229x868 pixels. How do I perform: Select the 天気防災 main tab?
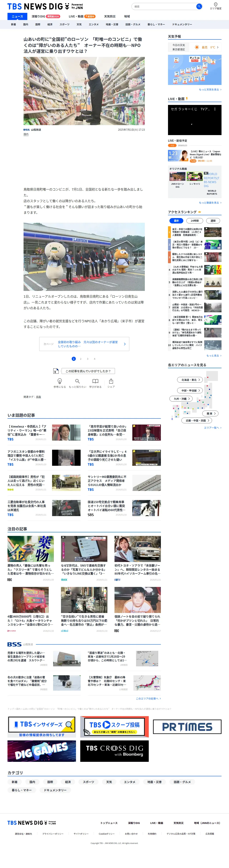110,16
